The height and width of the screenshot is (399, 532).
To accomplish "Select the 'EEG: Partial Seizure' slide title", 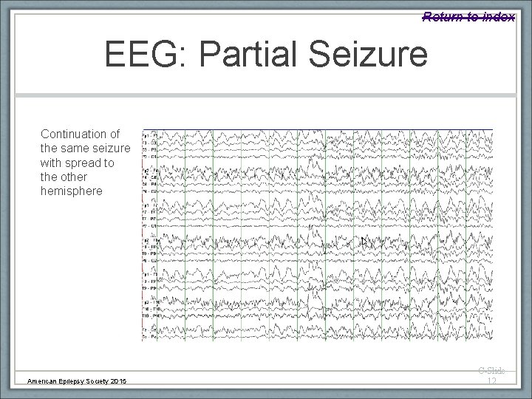I will (266, 54).
